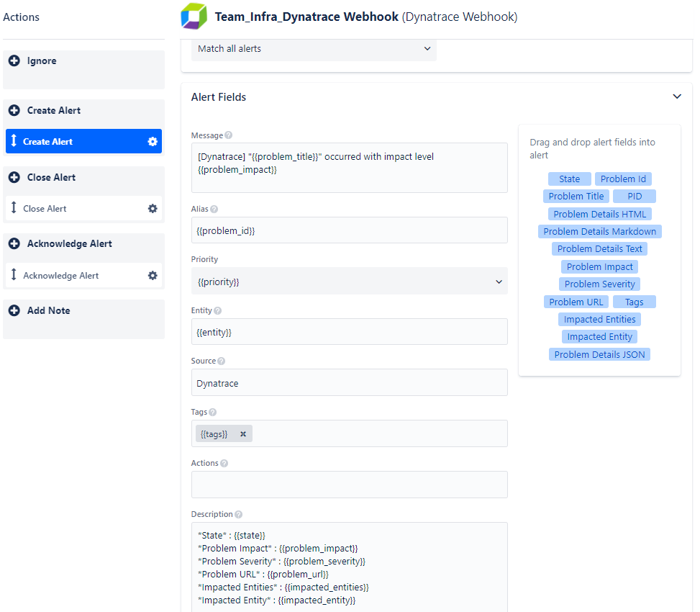This screenshot has height=612, width=700.
Task: Select the Problem URL field chip
Action: click(x=576, y=302)
